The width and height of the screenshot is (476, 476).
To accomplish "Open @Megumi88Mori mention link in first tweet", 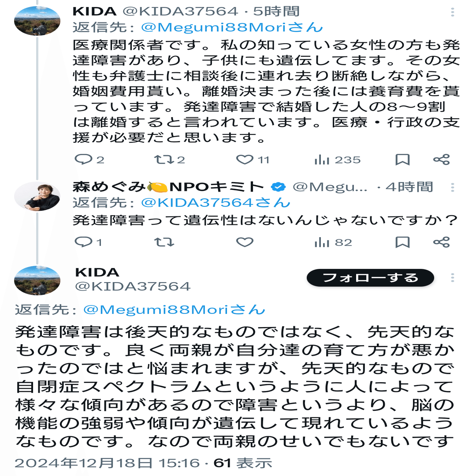I will [x=232, y=27].
